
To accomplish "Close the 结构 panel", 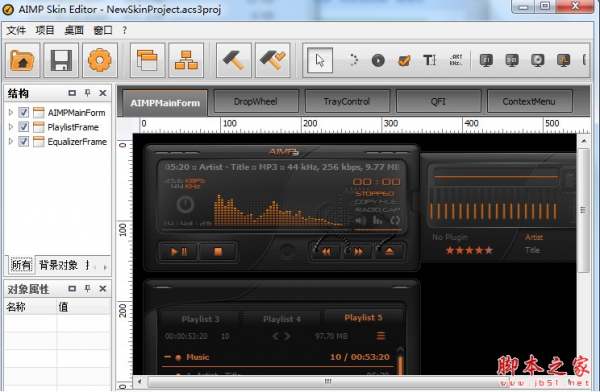I will 103,93.
